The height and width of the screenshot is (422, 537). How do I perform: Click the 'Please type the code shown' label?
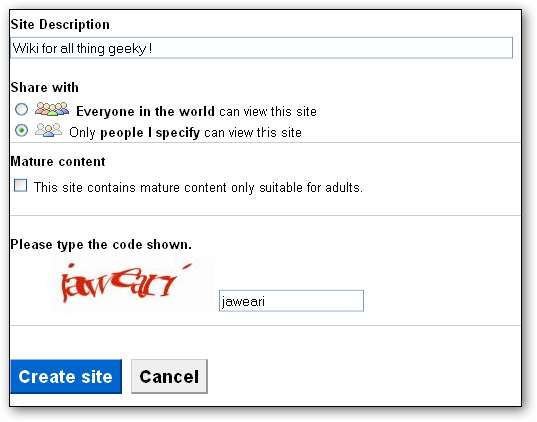(x=101, y=245)
